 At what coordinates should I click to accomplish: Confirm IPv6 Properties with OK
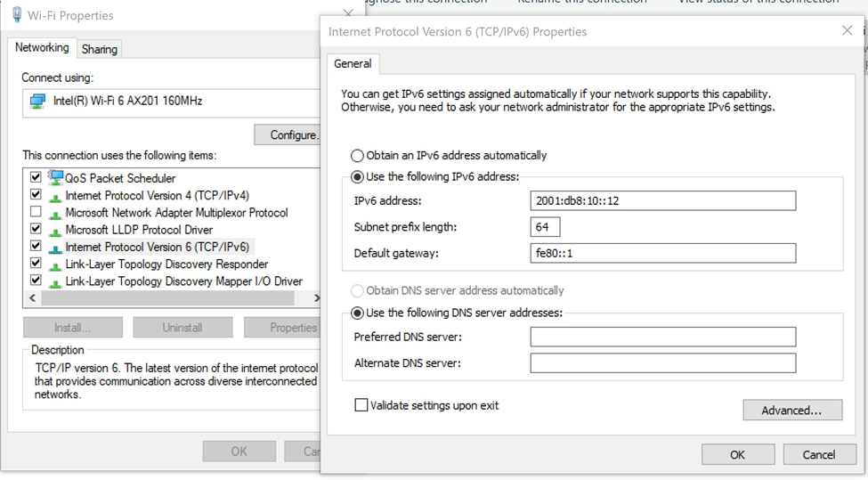point(737,454)
